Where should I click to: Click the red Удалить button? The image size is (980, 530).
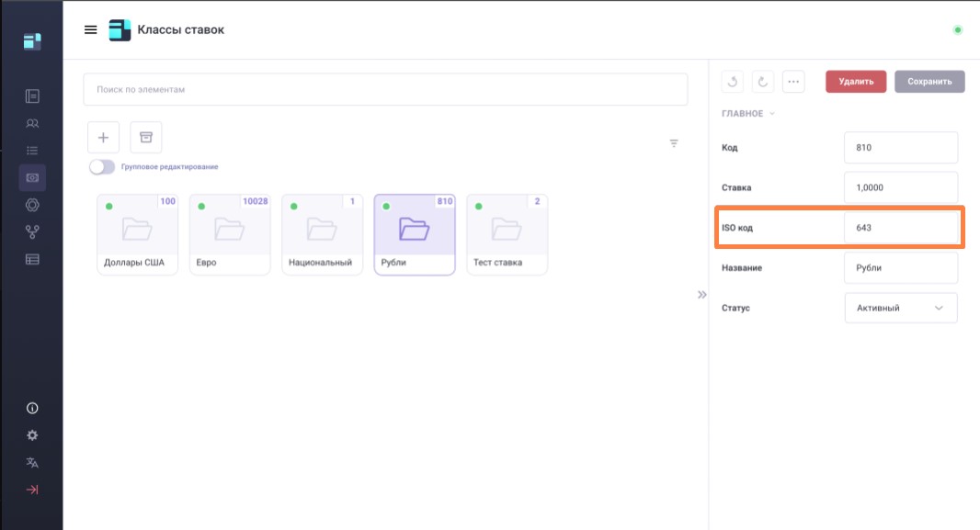[855, 82]
